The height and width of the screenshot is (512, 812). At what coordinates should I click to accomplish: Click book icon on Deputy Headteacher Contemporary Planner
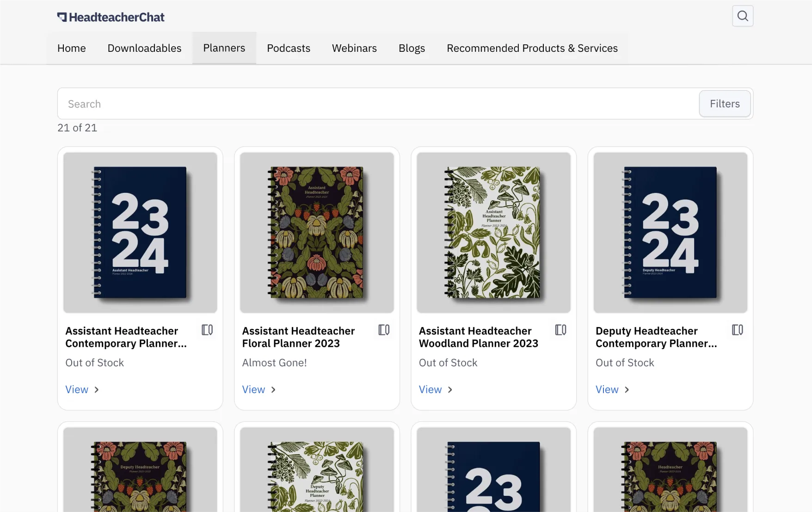pos(737,330)
